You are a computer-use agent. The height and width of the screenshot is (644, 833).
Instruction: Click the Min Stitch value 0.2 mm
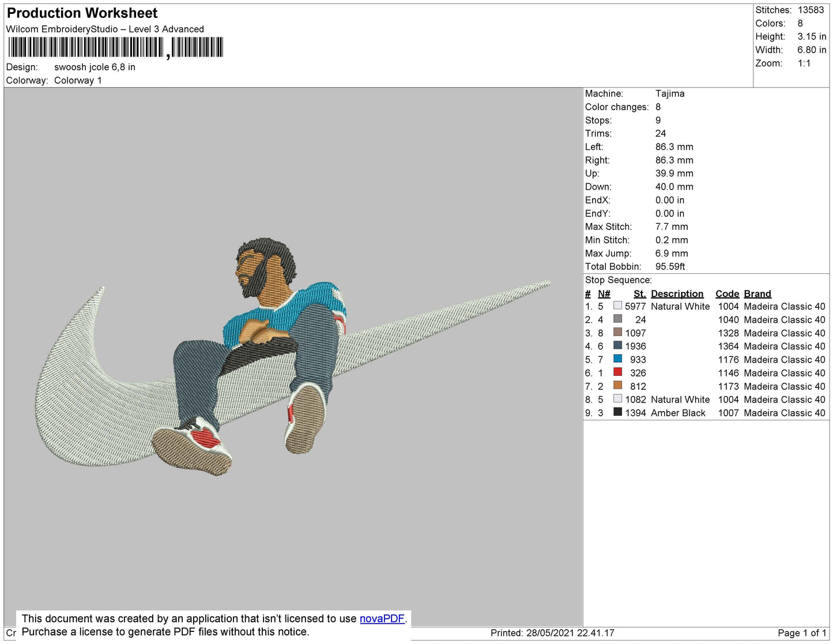click(x=672, y=240)
